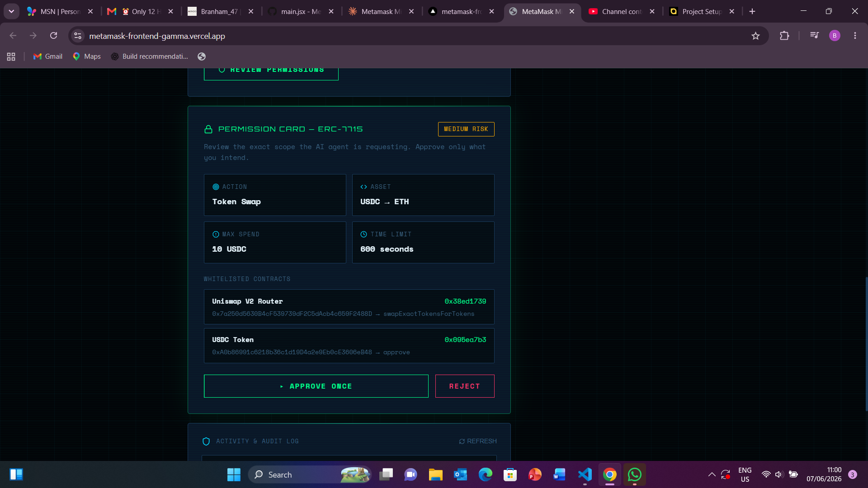Click the clock icon beside Time Limit
The image size is (868, 488).
(x=364, y=235)
